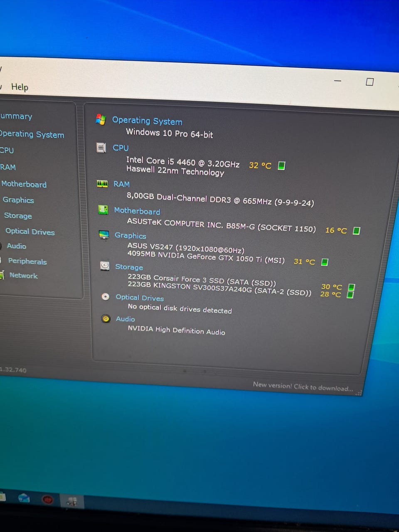
Task: Click the green temperature indicator next to 30 °C
Action: 351,287
